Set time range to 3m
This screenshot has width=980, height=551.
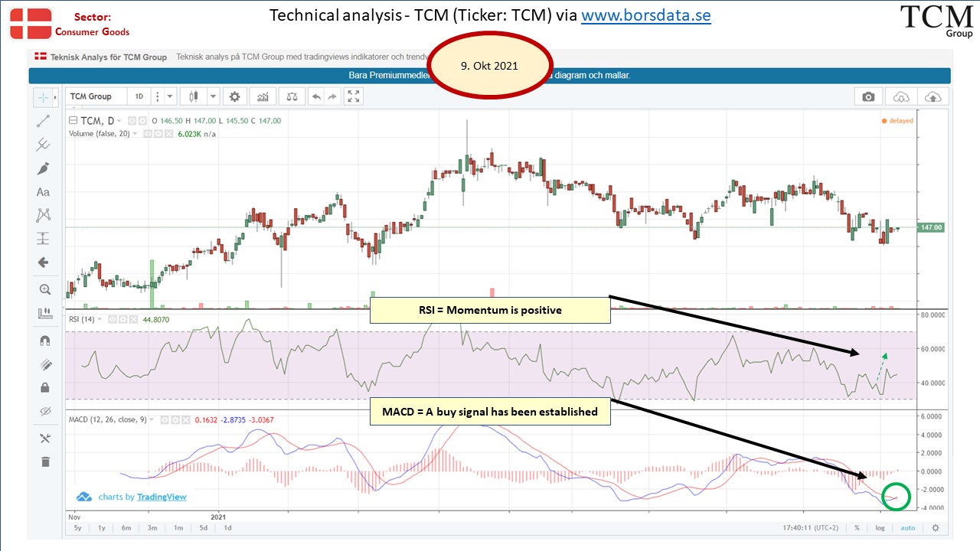152,527
